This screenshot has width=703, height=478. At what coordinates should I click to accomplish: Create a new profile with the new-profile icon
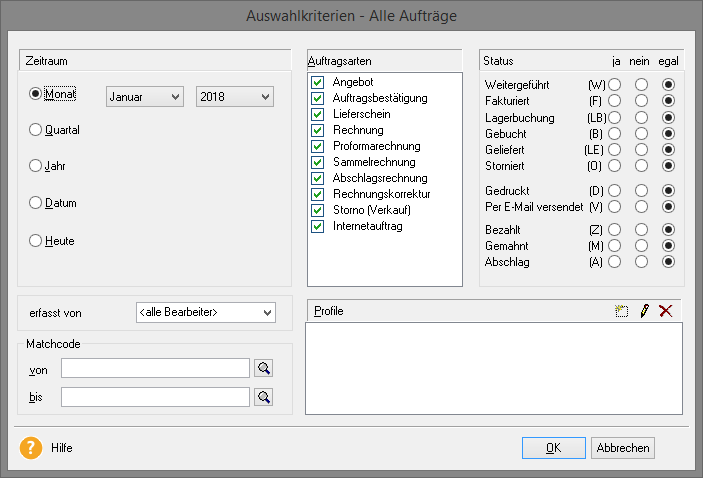[x=621, y=311]
